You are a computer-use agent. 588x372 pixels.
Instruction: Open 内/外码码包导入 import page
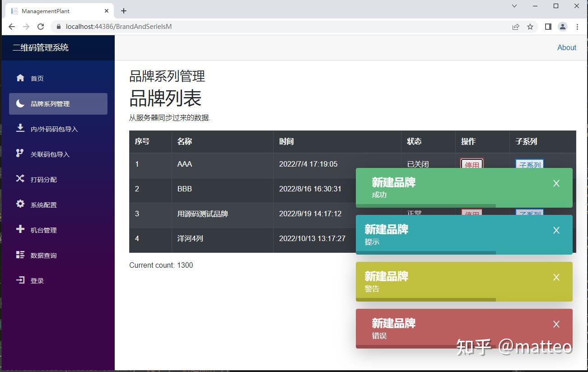click(58, 129)
